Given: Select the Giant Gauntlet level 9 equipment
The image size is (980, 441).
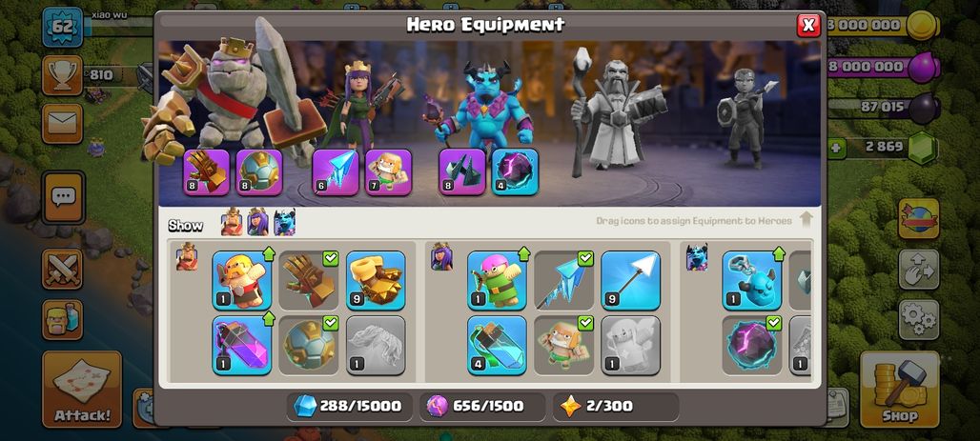Looking at the screenshot, I should click(x=376, y=280).
